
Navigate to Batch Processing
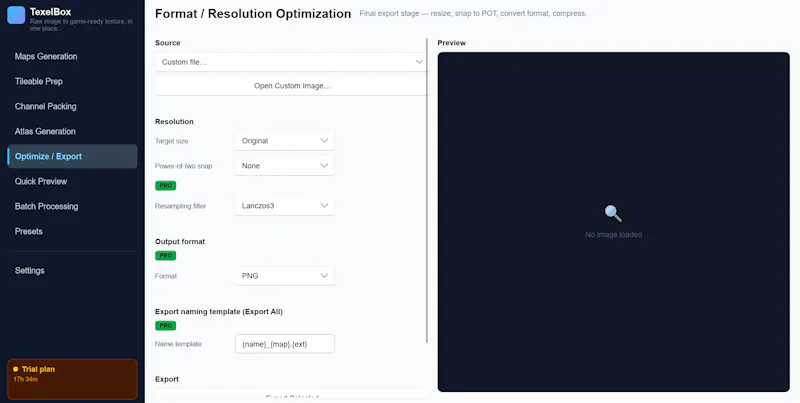coord(72,207)
